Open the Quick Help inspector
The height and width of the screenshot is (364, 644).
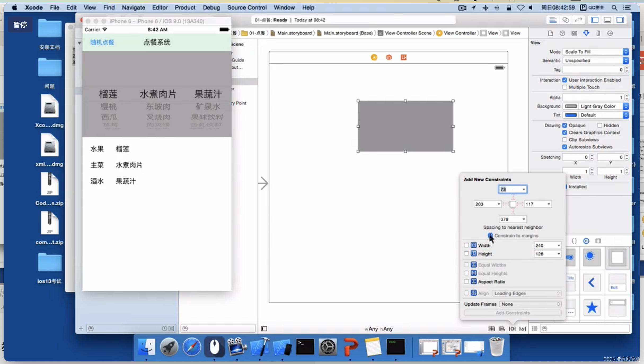click(562, 33)
